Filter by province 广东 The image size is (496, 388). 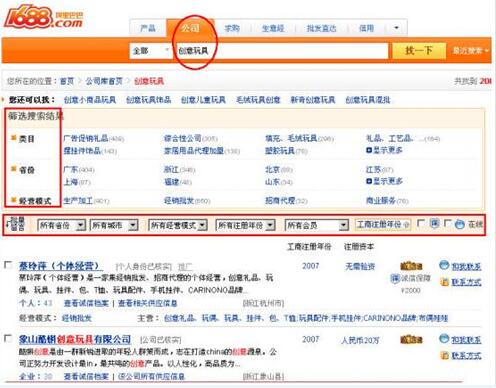(71, 170)
